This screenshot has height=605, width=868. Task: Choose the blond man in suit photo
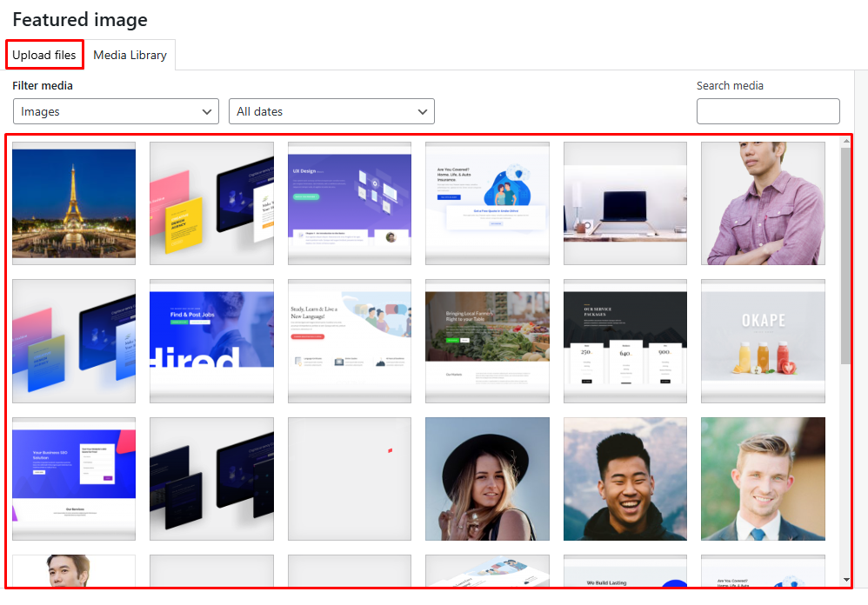(763, 478)
